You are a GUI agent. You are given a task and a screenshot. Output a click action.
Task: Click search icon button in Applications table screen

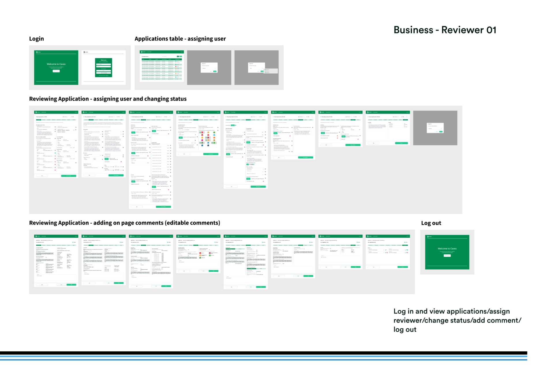tap(178, 56)
